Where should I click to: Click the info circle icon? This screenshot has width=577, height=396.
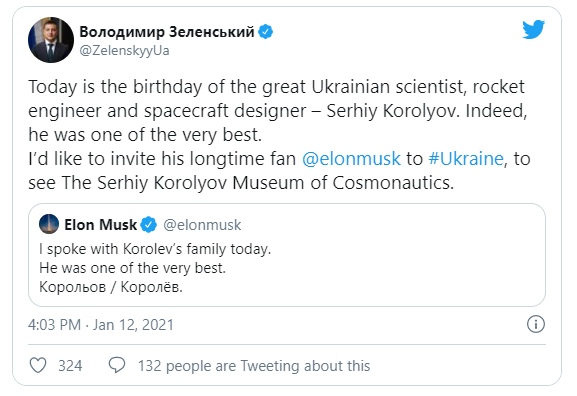click(536, 324)
